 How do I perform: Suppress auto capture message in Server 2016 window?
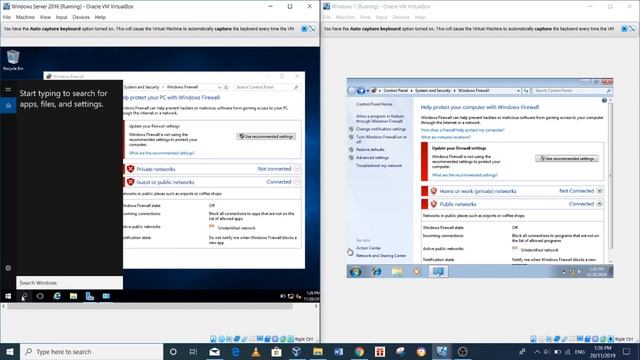312,29
